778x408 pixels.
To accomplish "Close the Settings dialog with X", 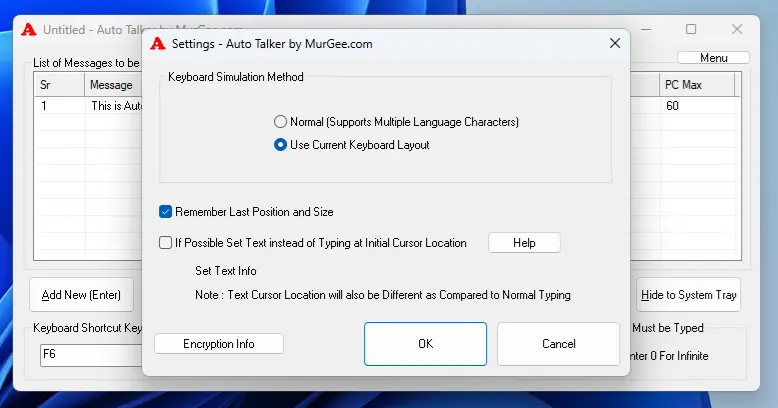I will pyautogui.click(x=615, y=43).
